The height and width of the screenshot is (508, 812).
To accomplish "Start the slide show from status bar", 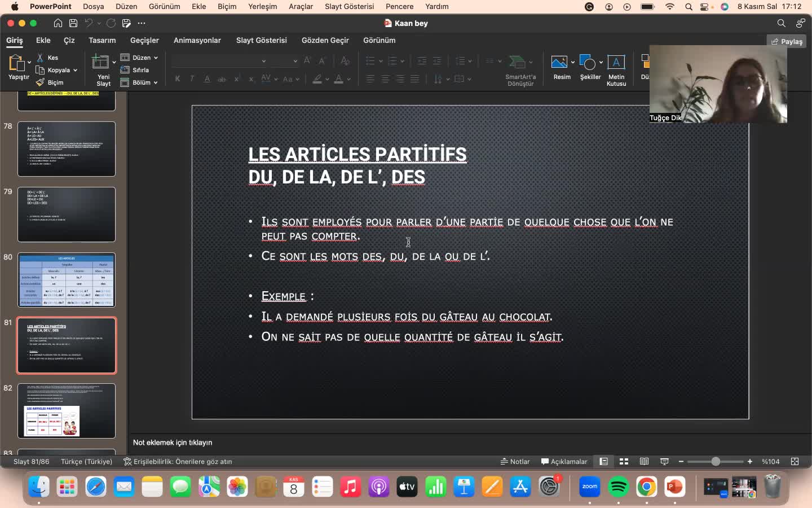I will pos(664,462).
